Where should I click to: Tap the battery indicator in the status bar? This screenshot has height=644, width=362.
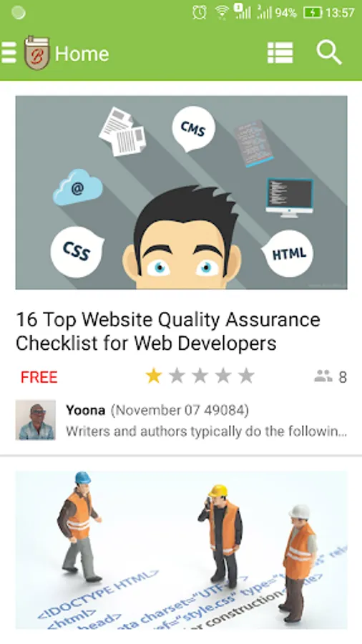point(313,13)
